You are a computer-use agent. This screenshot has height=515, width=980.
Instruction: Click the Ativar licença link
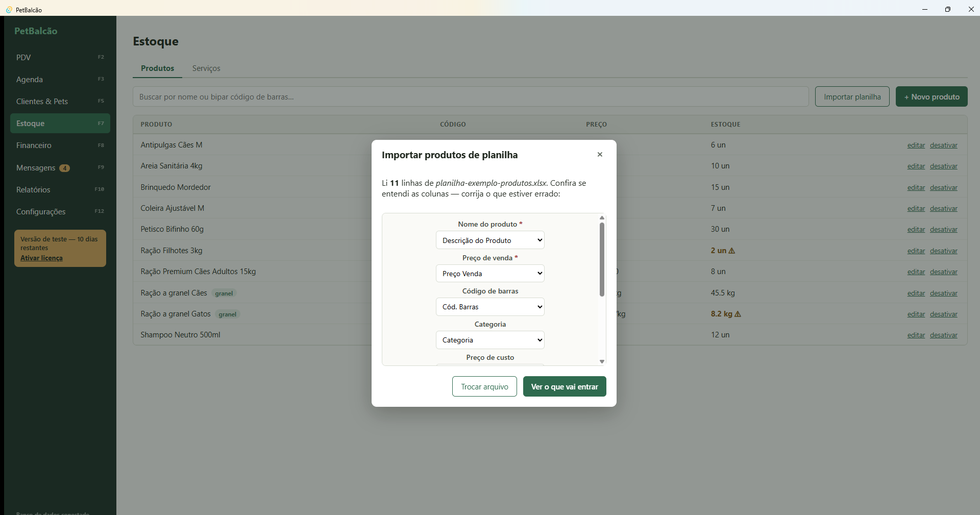point(41,258)
